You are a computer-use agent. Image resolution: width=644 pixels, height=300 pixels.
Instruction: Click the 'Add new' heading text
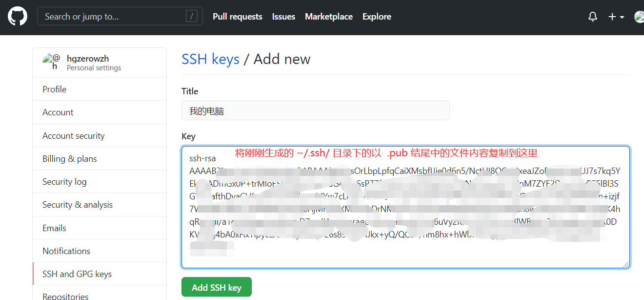282,59
